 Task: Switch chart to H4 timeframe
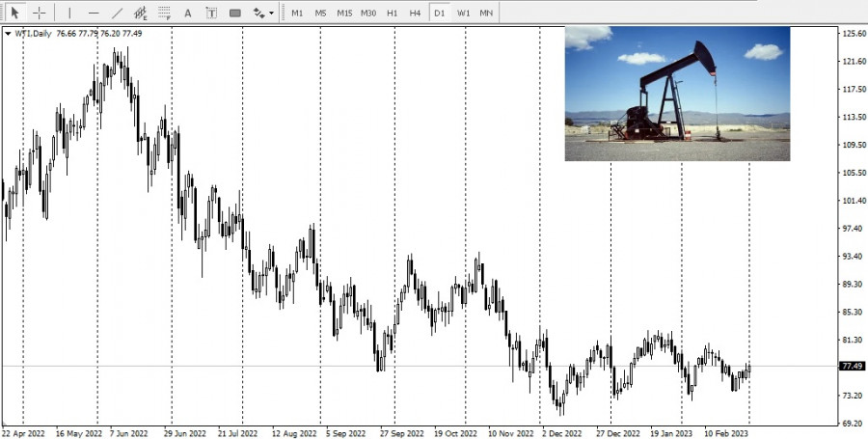(x=415, y=13)
